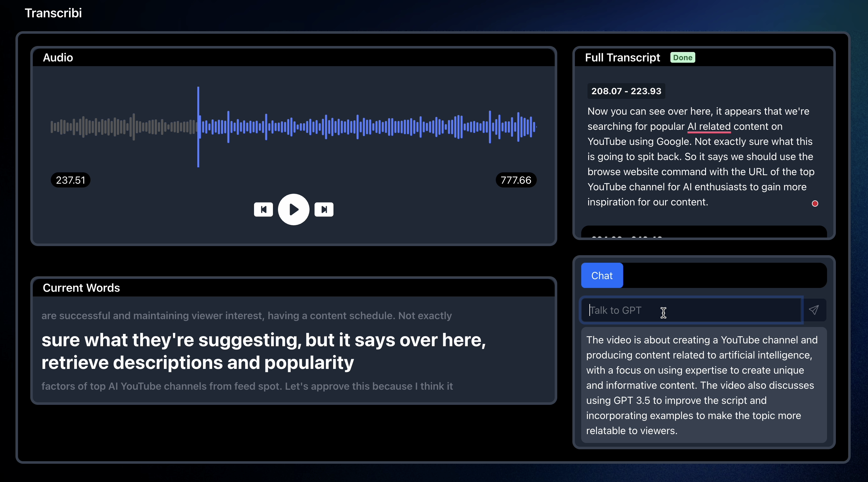Viewport: 868px width, 482px height.
Task: Send message with paper plane icon
Action: [x=814, y=310]
